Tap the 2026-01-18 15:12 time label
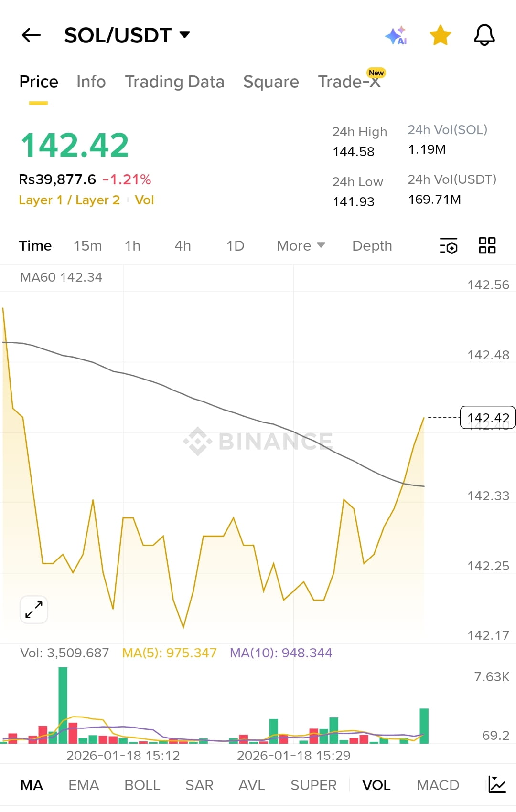This screenshot has height=812, width=516. (x=123, y=756)
